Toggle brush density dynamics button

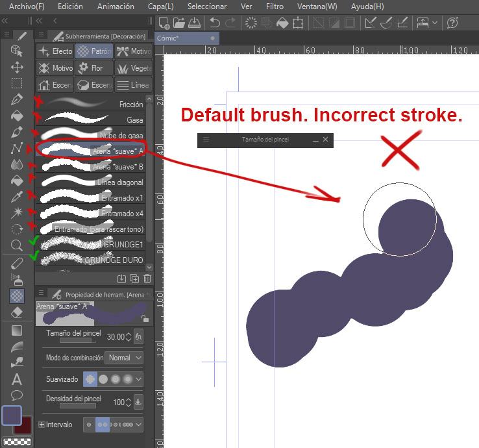click(138, 402)
